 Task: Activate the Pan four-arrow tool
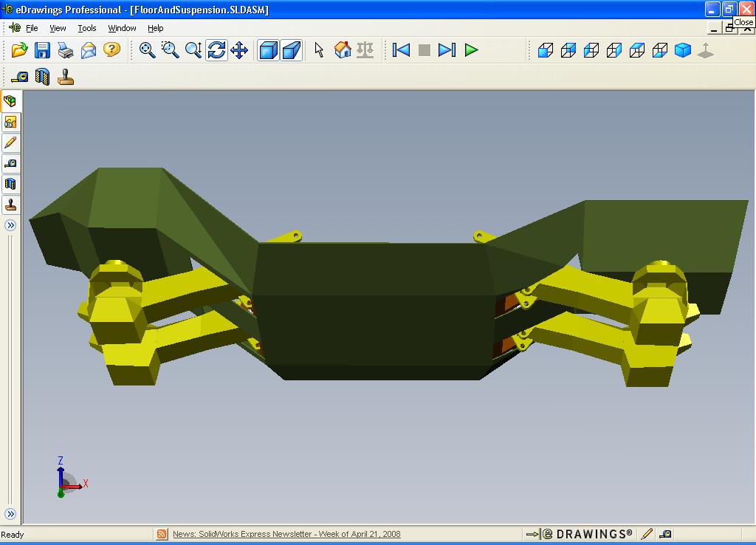click(x=240, y=50)
